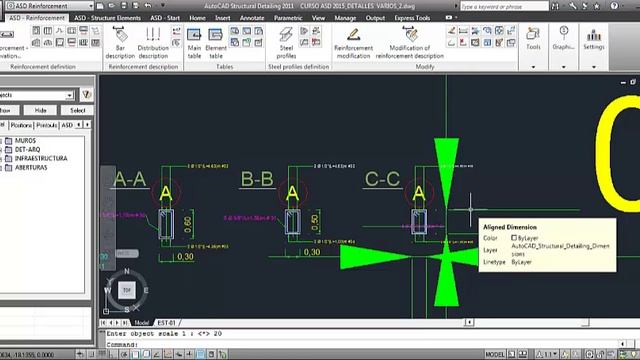Click the filter funnel icon in inspector

click(x=87, y=95)
